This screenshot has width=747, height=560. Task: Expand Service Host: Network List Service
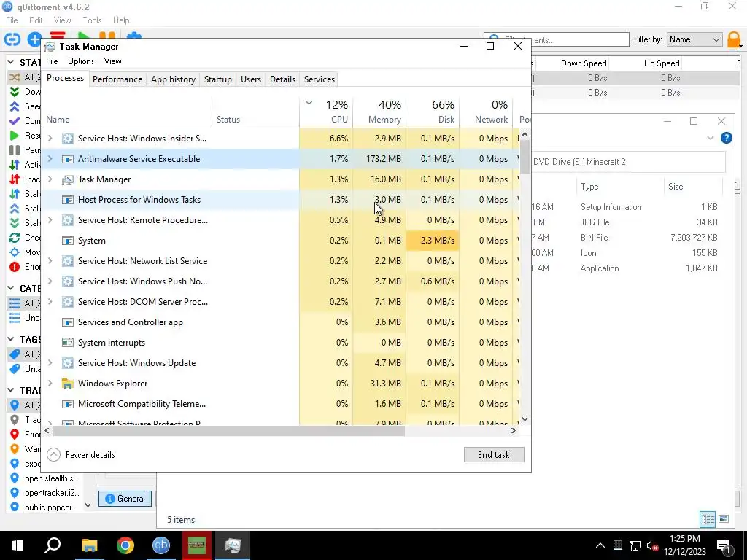click(50, 261)
